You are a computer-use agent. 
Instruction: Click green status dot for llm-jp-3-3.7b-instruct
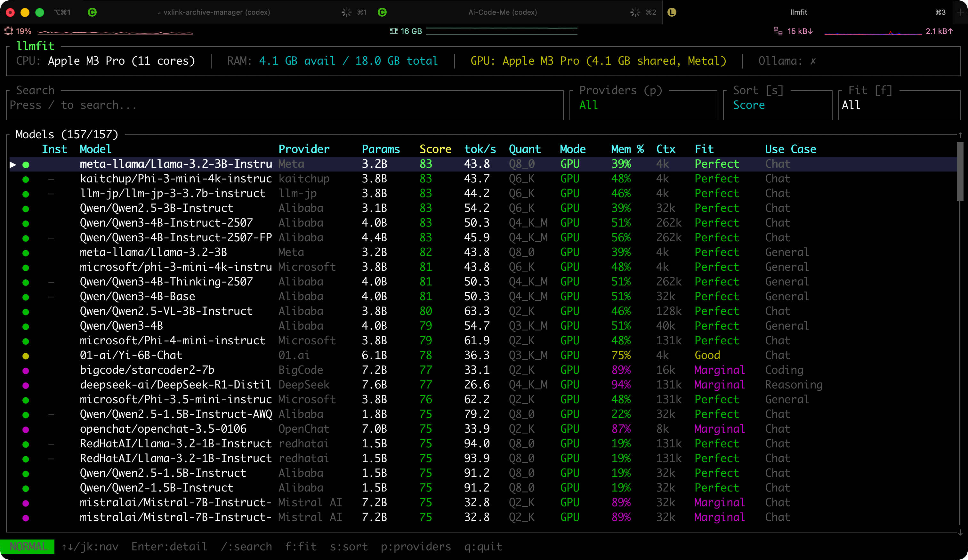click(x=26, y=194)
